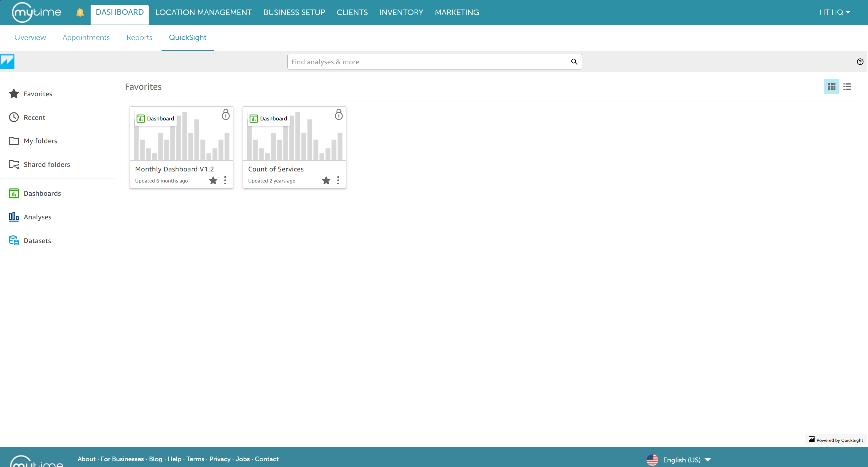Screen dimensions: 868x467
Task: Open Shared folders in the sidebar
Action: tap(46, 164)
